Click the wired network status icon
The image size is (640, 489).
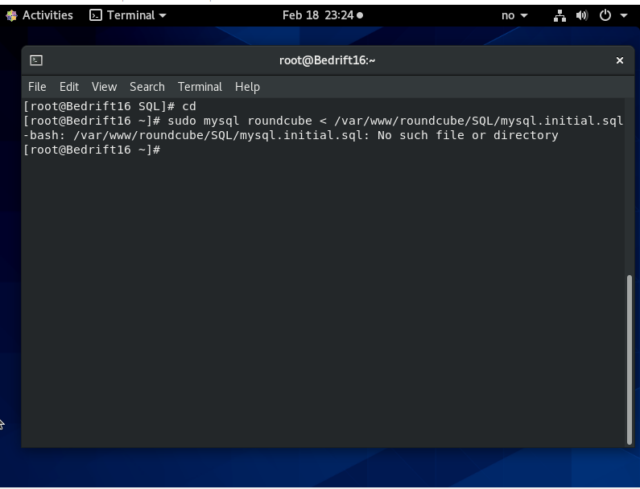pos(575,15)
